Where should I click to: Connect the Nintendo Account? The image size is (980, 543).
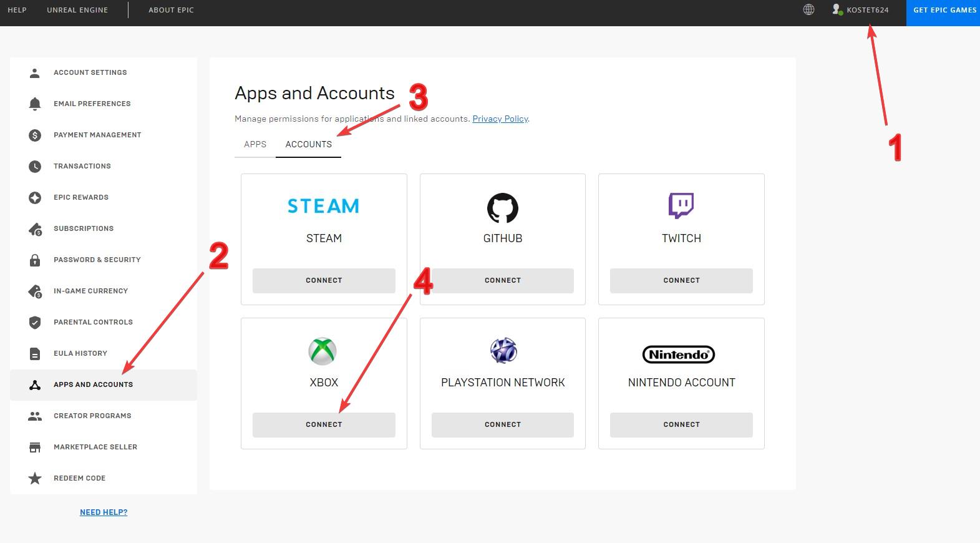point(681,424)
